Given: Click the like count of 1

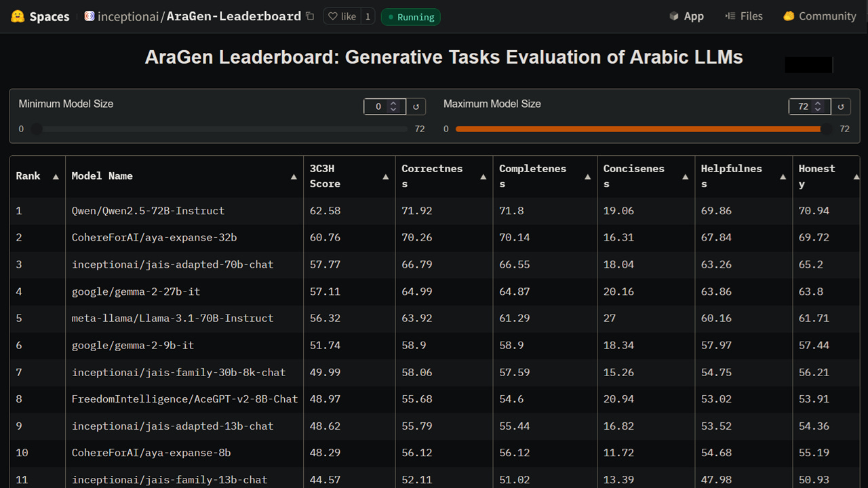Looking at the screenshot, I should point(368,16).
